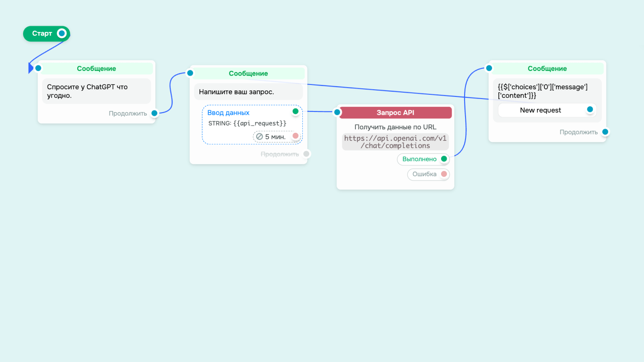This screenshot has width=644, height=362.
Task: Click the api.openai.com URL field
Action: (x=395, y=142)
